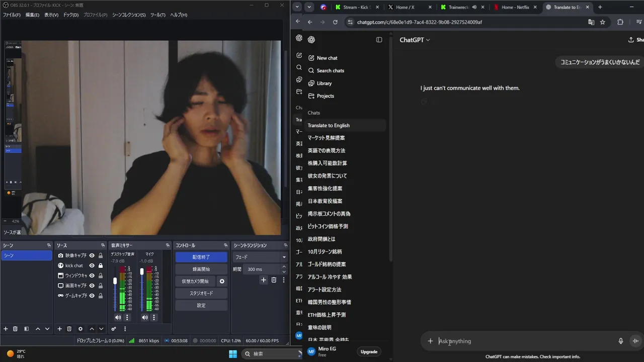This screenshot has width=644, height=362.
Task: Reload the ChatGPT page
Action: pos(335,22)
